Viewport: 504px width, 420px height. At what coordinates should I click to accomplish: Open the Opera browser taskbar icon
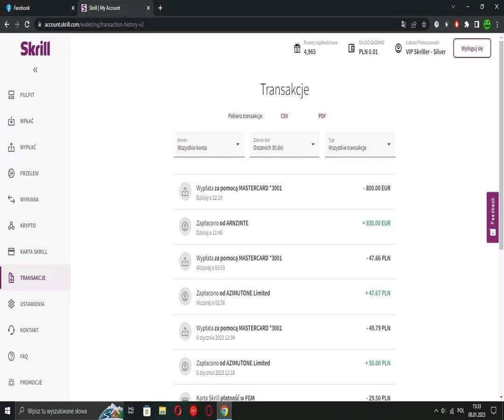[x=178, y=411]
